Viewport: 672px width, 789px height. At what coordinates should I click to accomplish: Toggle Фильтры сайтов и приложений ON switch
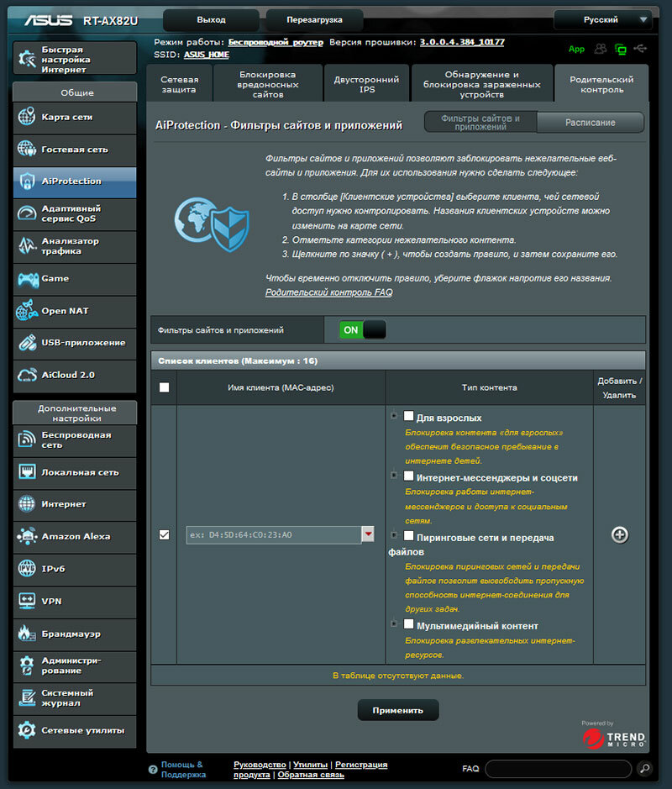(x=363, y=330)
